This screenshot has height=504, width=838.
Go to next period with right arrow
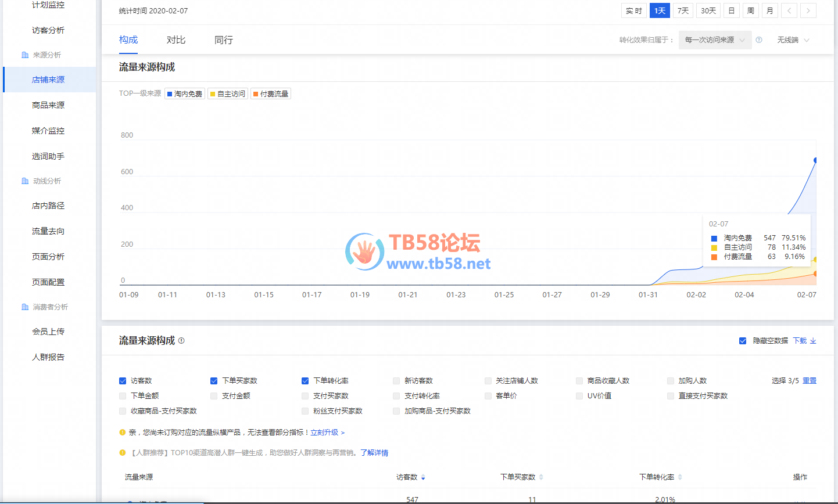coord(808,10)
